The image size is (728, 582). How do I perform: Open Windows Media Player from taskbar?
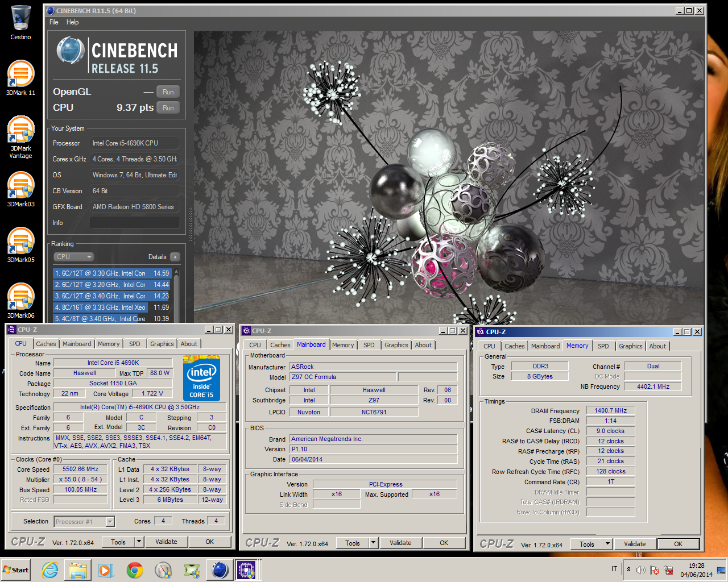tap(106, 570)
